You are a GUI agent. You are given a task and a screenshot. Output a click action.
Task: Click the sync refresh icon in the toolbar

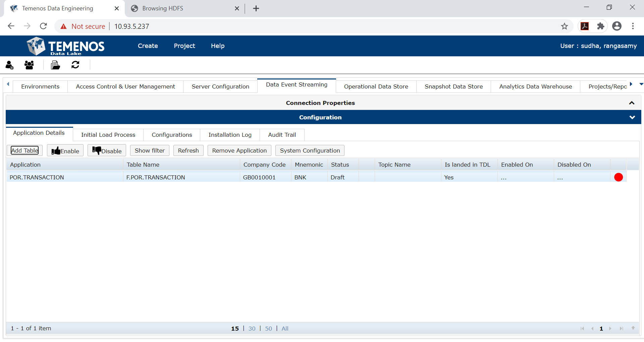75,65
